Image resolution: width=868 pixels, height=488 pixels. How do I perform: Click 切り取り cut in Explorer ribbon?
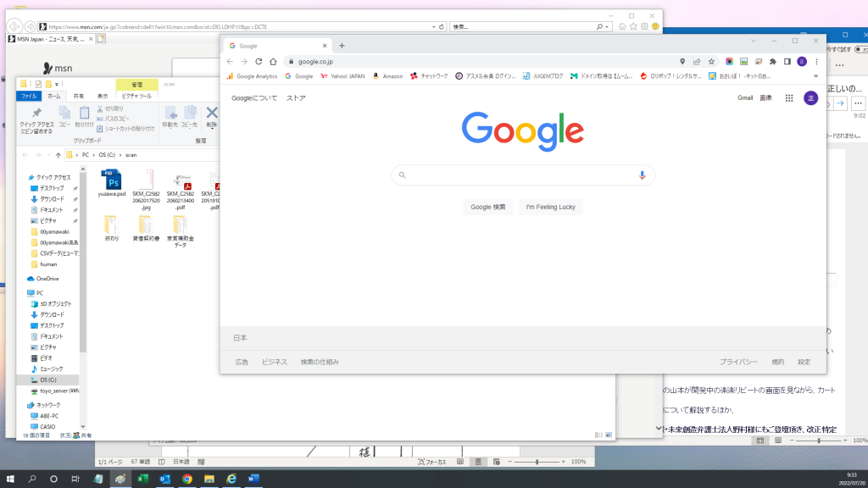tap(110, 109)
